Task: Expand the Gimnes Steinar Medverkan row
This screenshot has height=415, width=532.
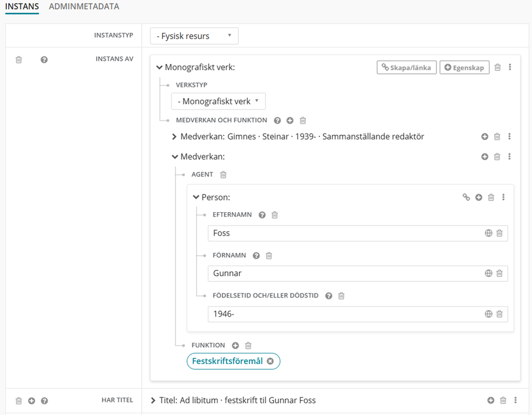Action: (x=174, y=136)
